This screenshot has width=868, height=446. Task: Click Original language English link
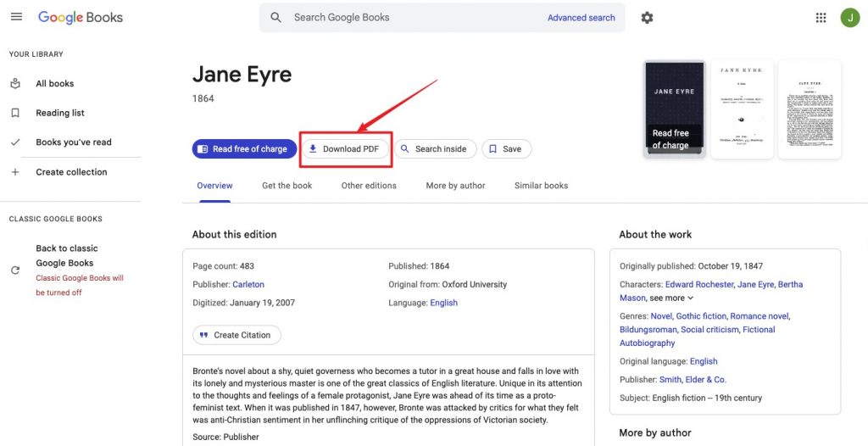tap(704, 361)
